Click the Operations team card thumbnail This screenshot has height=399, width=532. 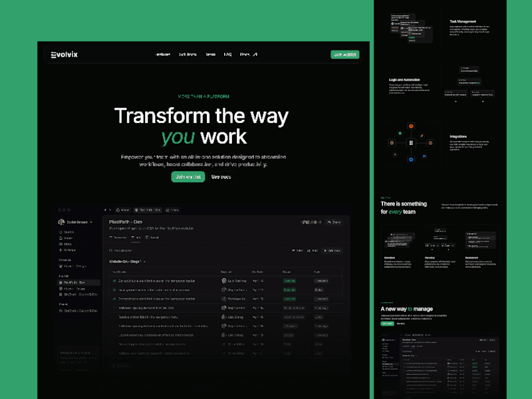[x=400, y=240]
